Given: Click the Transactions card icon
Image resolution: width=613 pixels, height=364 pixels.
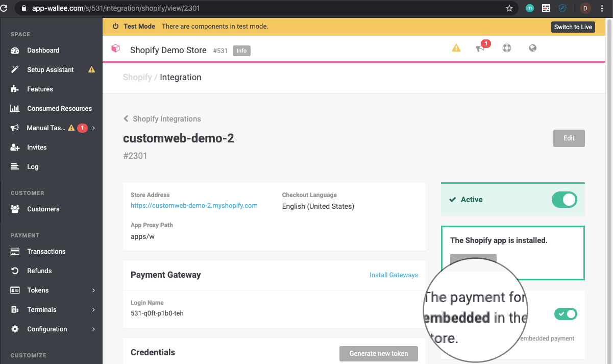Looking at the screenshot, I should coord(15,252).
